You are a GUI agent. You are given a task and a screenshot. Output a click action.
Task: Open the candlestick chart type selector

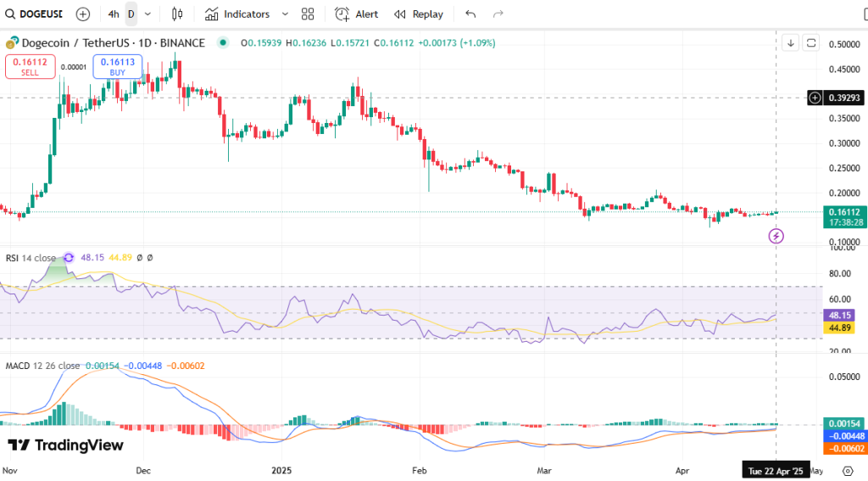coord(177,14)
